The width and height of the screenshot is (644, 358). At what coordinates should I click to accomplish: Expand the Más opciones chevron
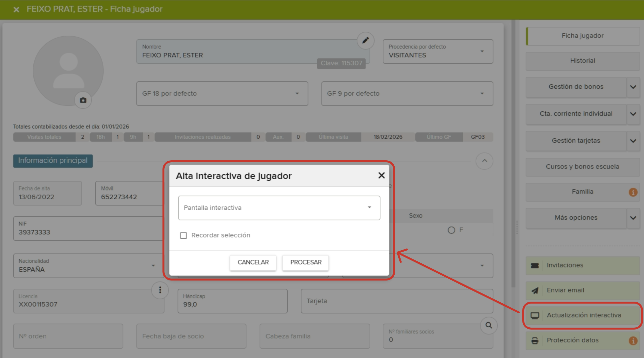[633, 218]
